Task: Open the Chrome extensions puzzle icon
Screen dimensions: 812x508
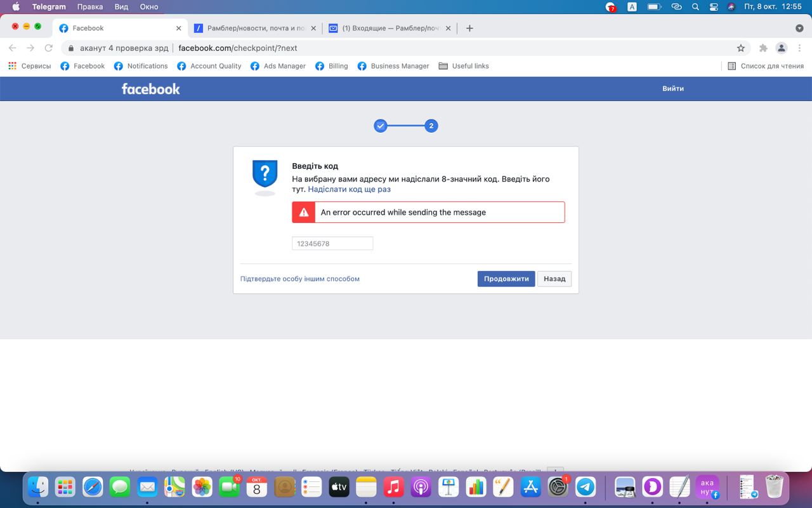Action: pos(763,48)
